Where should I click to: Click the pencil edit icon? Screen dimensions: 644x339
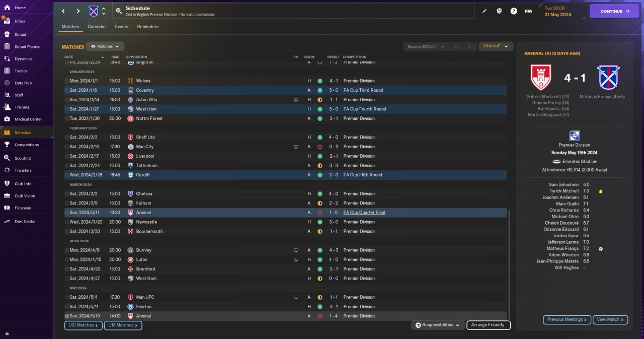point(485,11)
